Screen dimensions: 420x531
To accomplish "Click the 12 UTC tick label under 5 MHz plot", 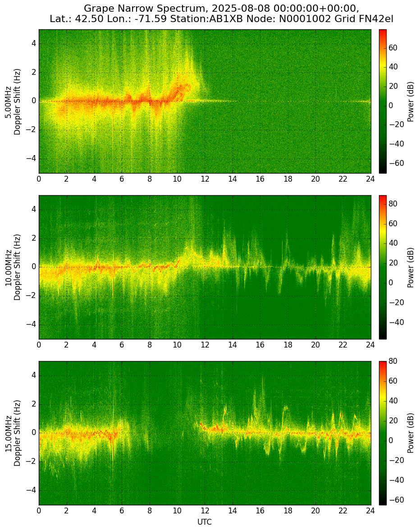I will tap(205, 179).
